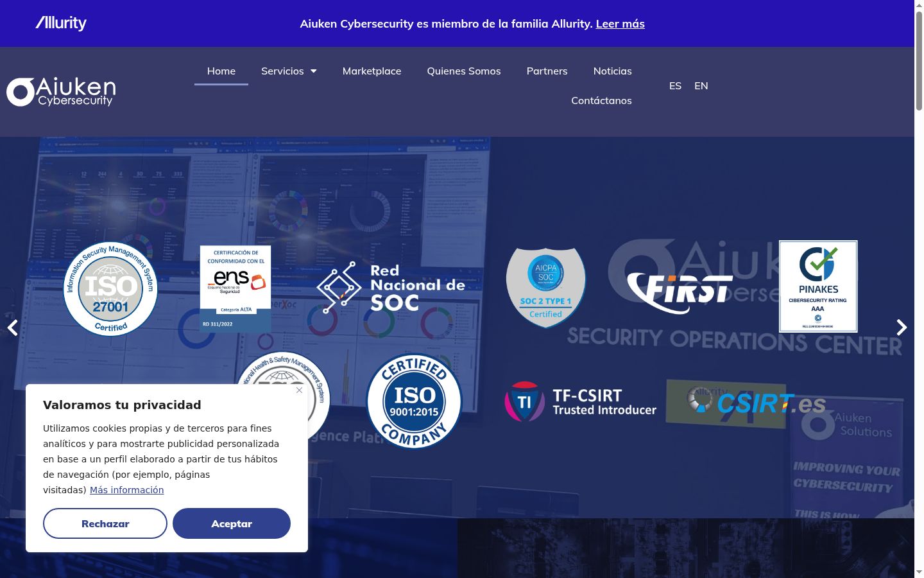Switch language to ES
924x578 pixels.
tap(675, 85)
